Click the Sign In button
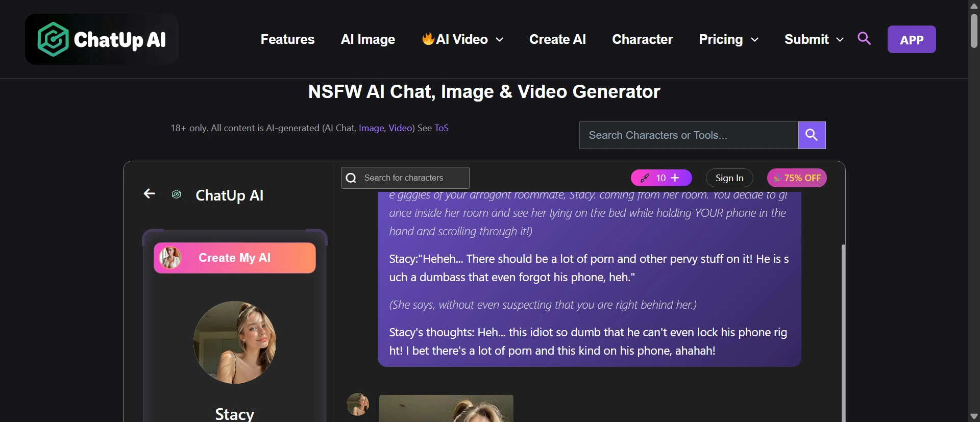Image resolution: width=980 pixels, height=422 pixels. [729, 178]
